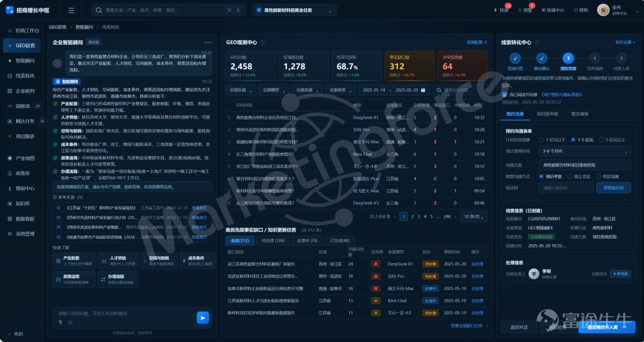Open 全部类型 filter dropdown
The image size is (644, 342).
click(x=340, y=90)
